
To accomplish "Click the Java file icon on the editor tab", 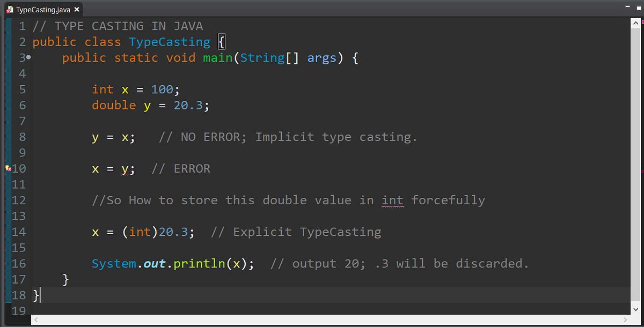I will pyautogui.click(x=9, y=9).
